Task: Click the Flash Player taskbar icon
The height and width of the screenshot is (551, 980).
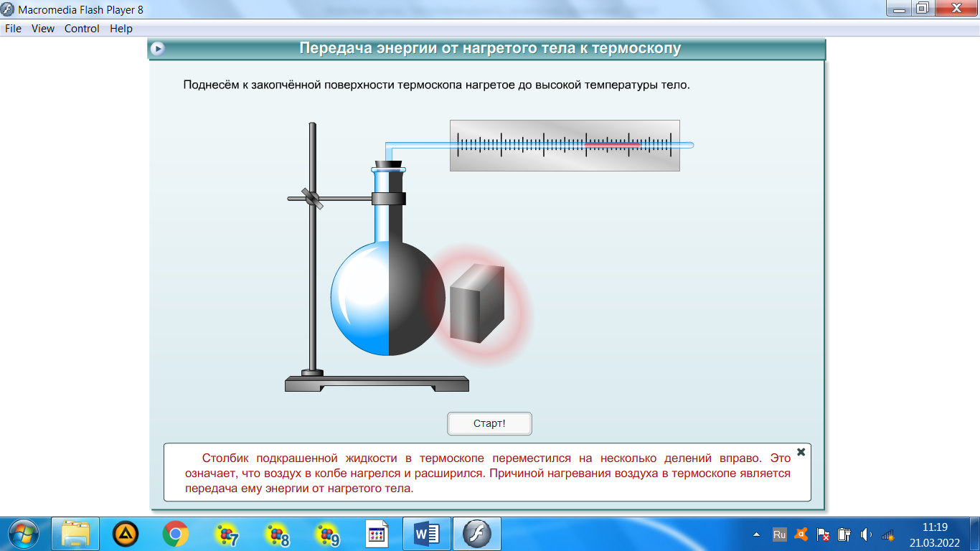Action: pyautogui.click(x=477, y=534)
